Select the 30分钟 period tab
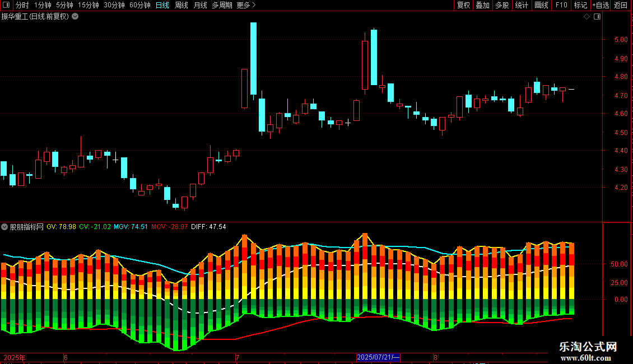The width and height of the screenshot is (633, 364). coord(114,5)
